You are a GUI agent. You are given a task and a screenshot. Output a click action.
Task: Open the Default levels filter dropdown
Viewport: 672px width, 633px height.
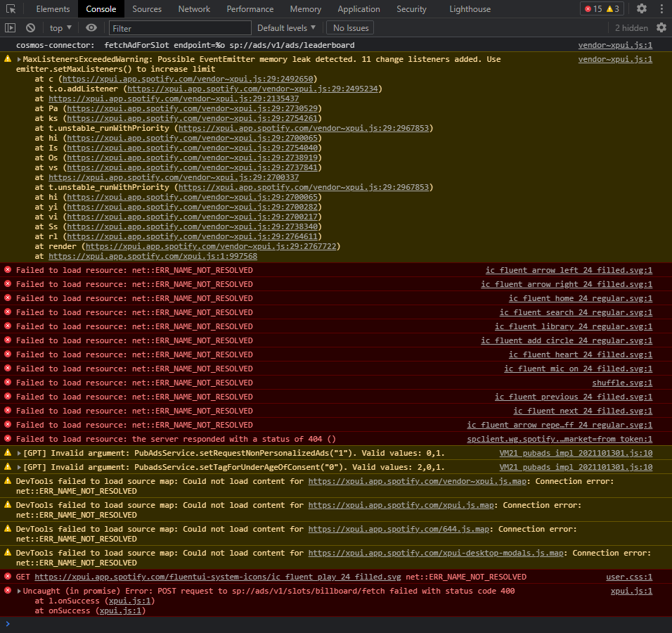pos(285,27)
